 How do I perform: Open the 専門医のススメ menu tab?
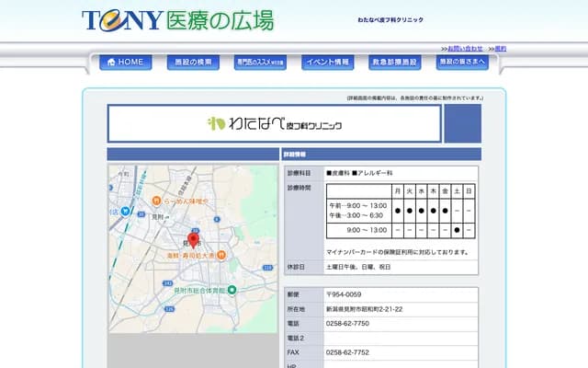point(261,63)
